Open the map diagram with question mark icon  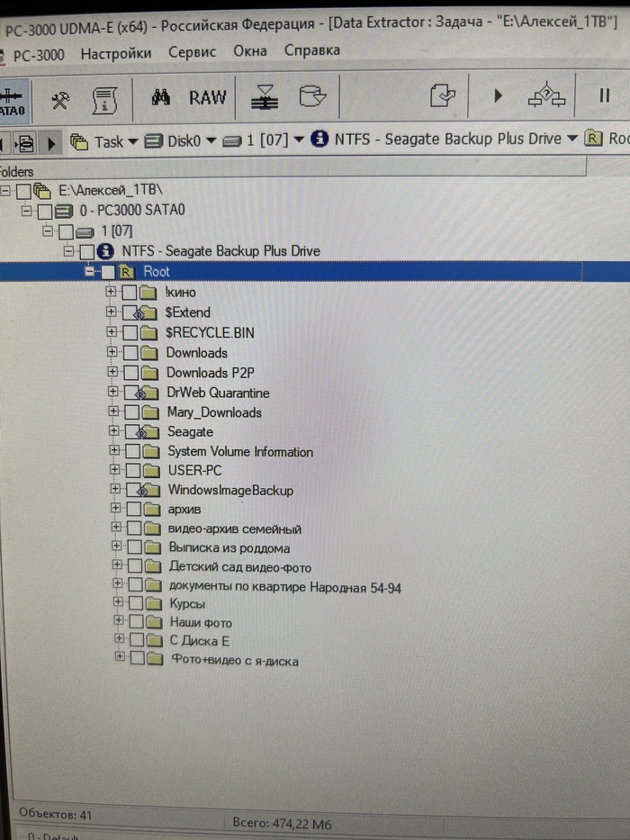(x=546, y=95)
